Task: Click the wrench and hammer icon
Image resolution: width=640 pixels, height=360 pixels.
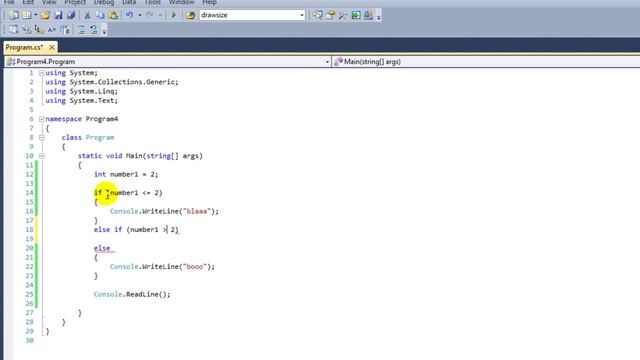Action: [343, 16]
